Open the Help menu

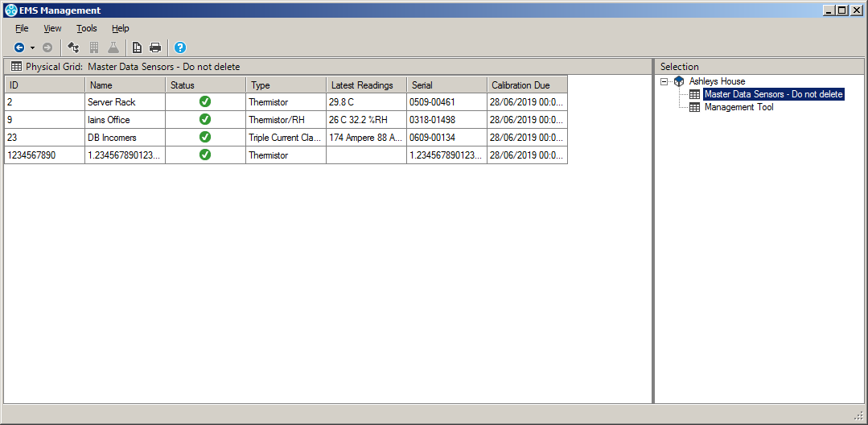[x=120, y=28]
